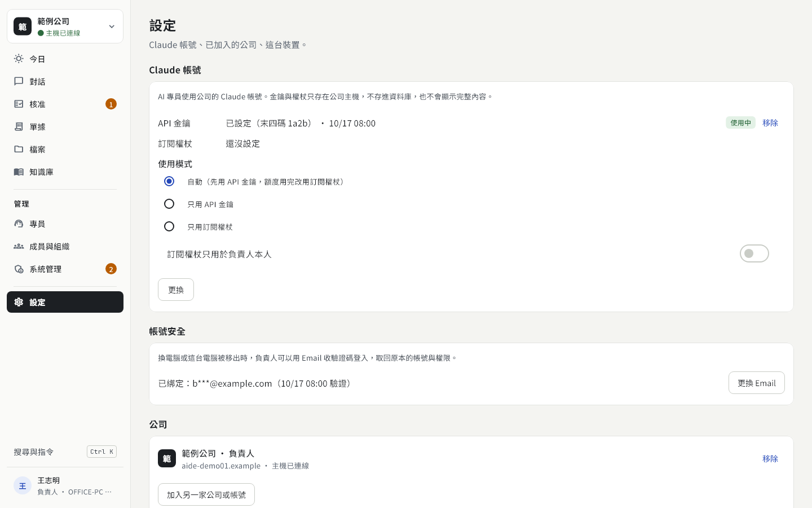Click the orange badge 2 beside 系統管理
The image size is (812, 508).
click(x=111, y=269)
